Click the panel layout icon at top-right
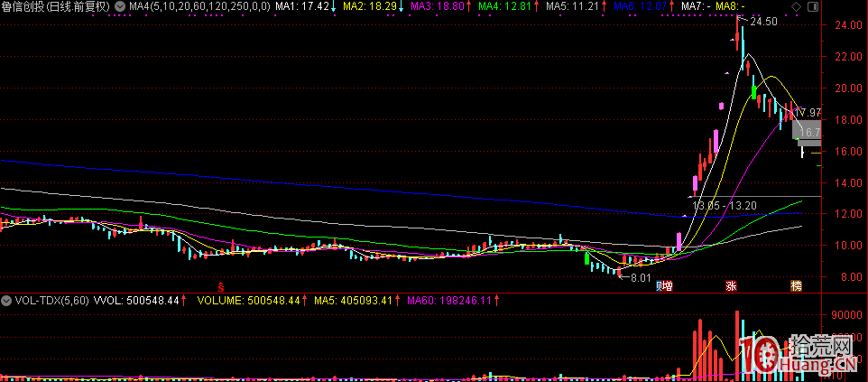Image resolution: width=868 pixels, height=382 pixels. click(x=812, y=6)
